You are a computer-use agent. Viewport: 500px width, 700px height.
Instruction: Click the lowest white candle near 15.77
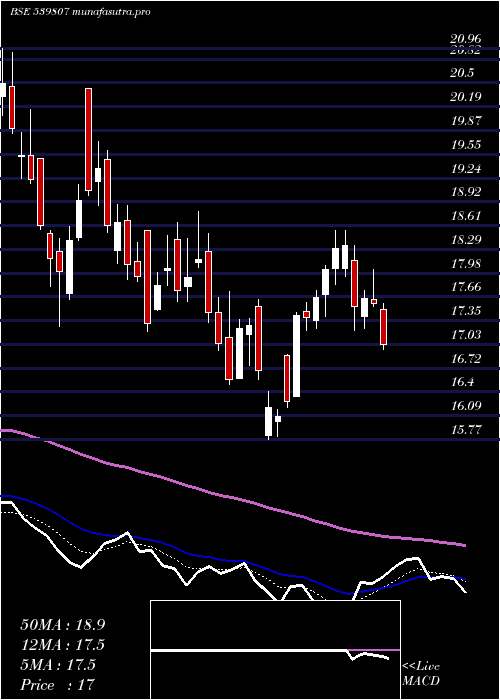click(268, 421)
